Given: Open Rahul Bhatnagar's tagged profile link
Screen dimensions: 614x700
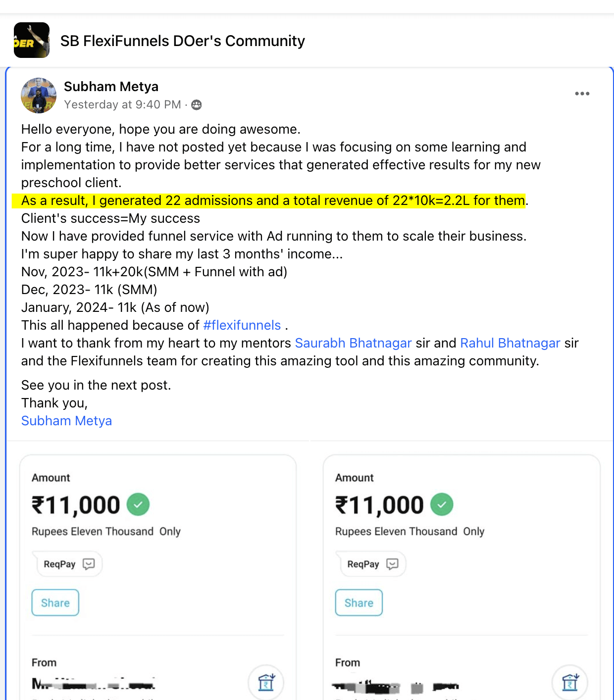Looking at the screenshot, I should click(510, 343).
